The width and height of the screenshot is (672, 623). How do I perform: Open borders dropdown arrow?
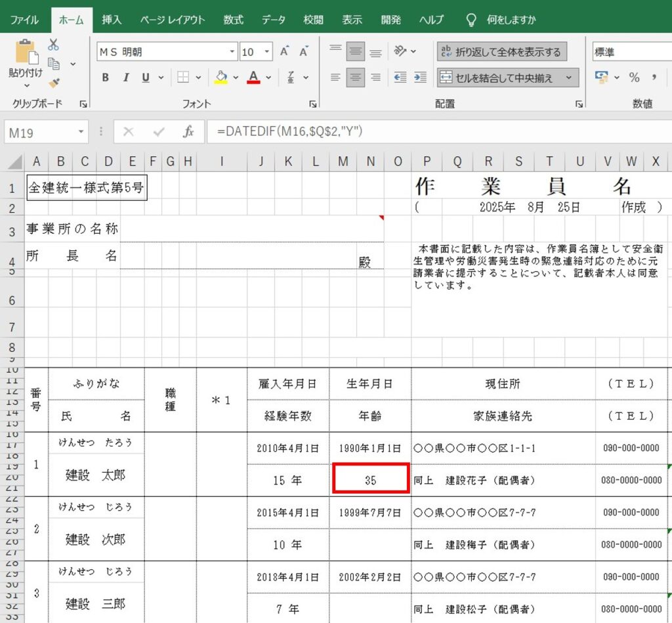pos(198,77)
